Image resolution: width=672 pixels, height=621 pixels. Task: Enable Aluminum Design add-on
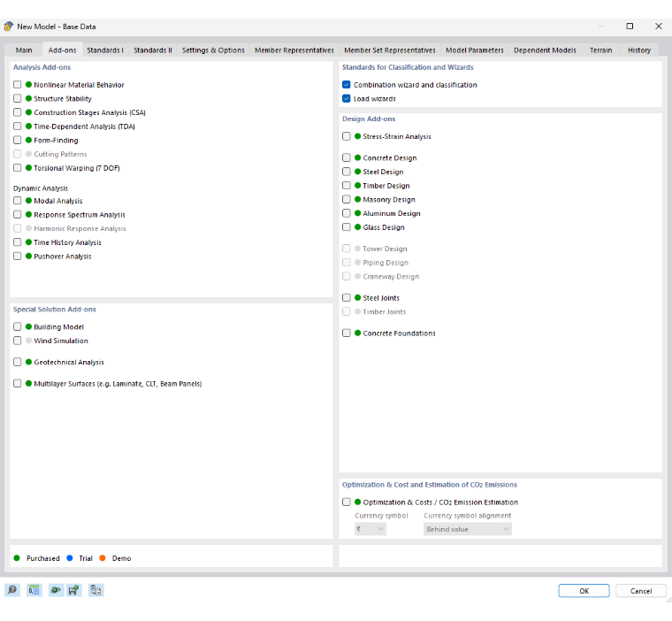tap(347, 213)
